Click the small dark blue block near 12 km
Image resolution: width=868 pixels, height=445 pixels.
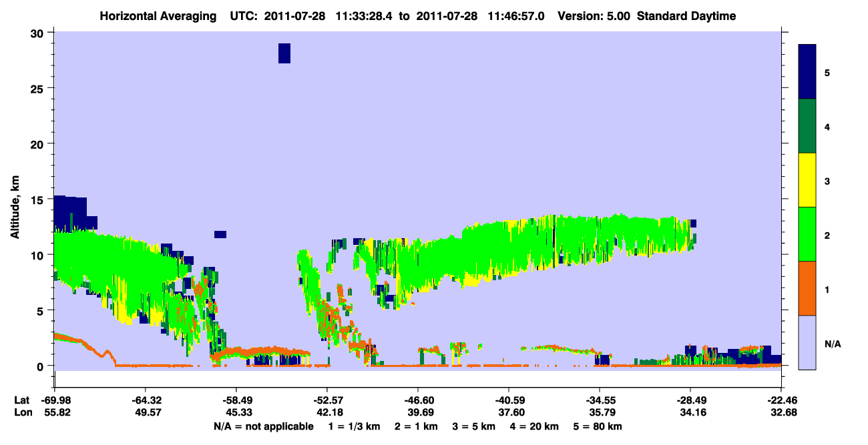[220, 234]
